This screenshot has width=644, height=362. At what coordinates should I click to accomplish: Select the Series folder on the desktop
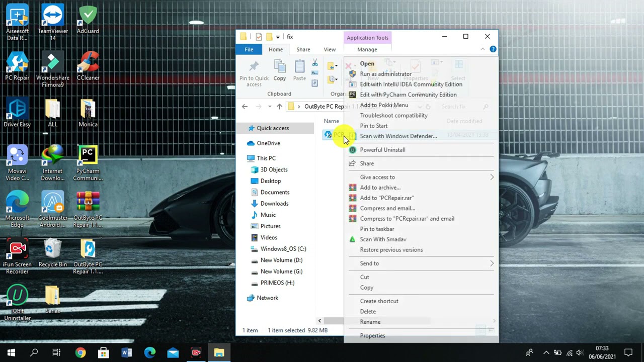52,300
